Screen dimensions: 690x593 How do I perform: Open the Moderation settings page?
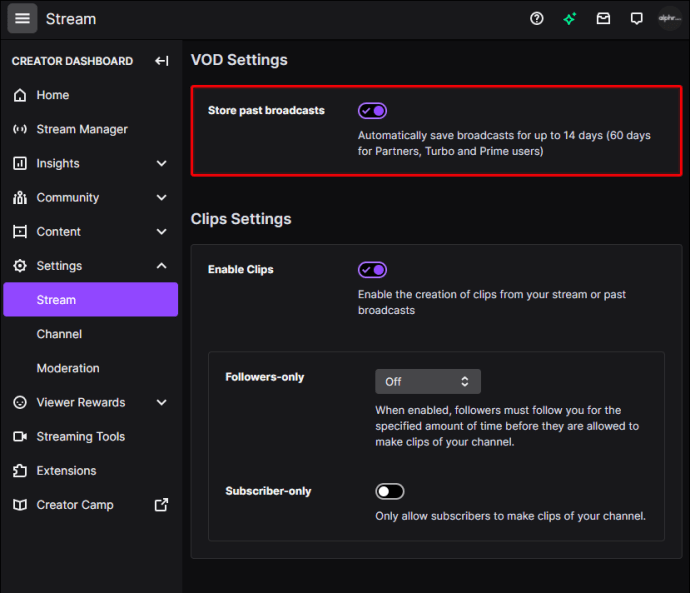(68, 368)
